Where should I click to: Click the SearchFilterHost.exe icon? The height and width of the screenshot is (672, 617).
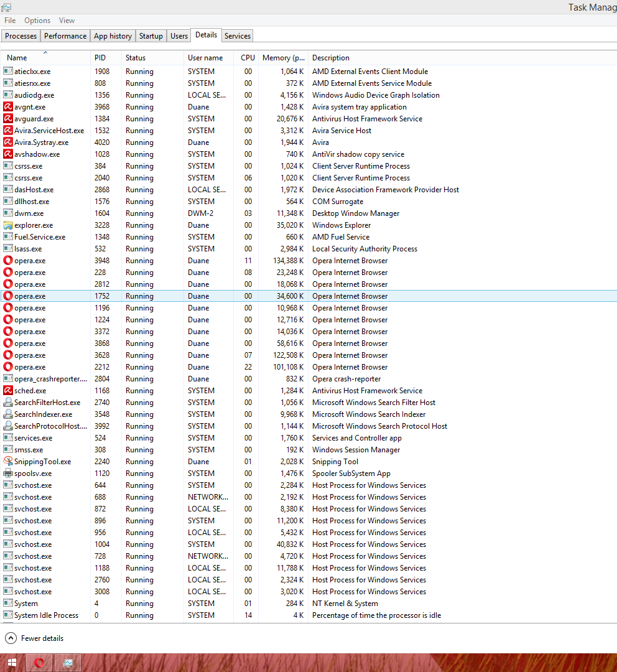pyautogui.click(x=7, y=403)
